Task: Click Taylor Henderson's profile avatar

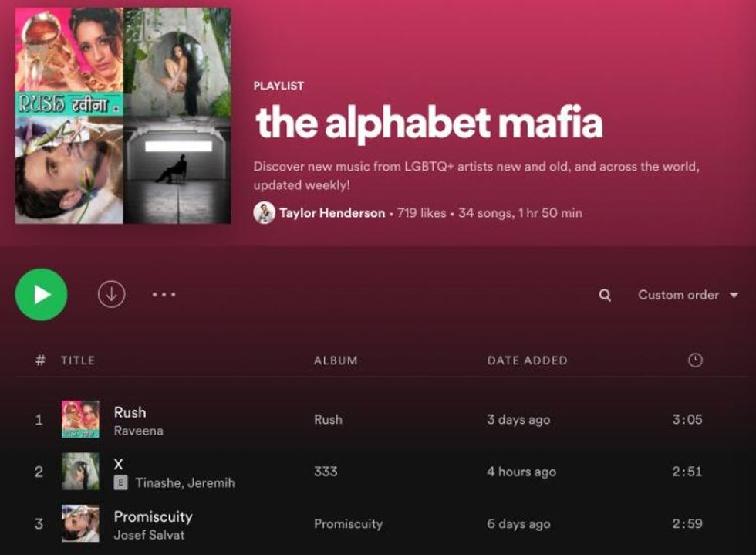Action: [x=264, y=213]
